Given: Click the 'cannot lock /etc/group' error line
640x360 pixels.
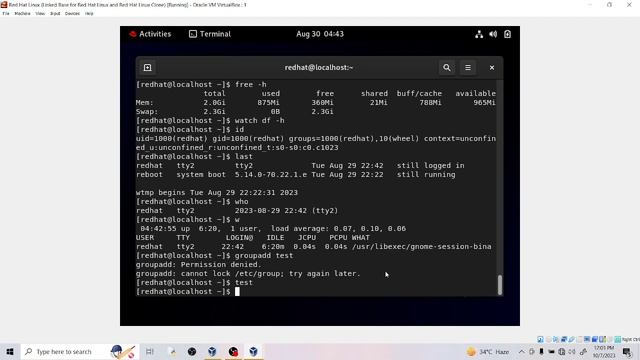Looking at the screenshot, I should tap(248, 273).
